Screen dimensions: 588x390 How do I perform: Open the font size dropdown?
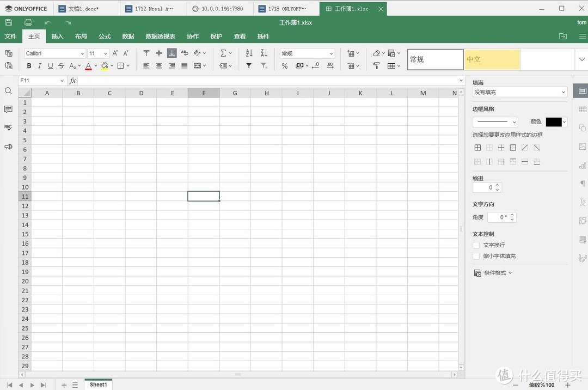tap(106, 53)
